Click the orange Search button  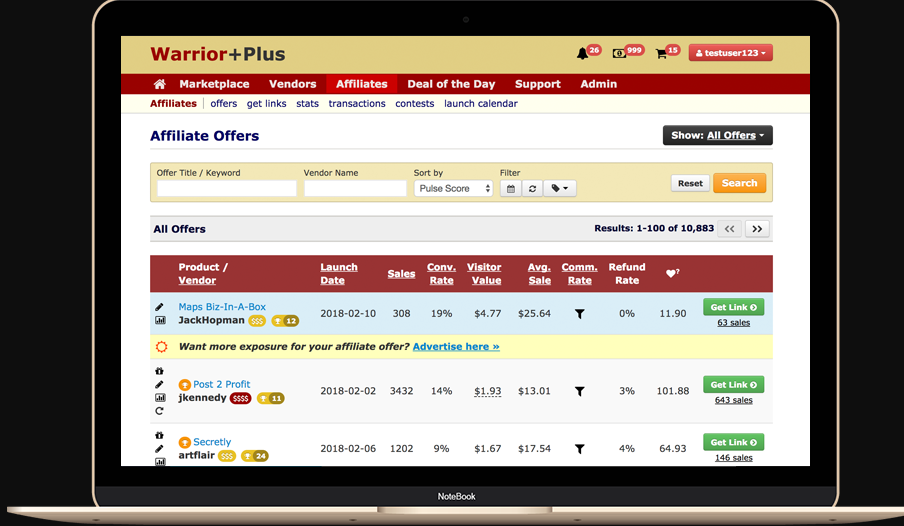pos(740,183)
